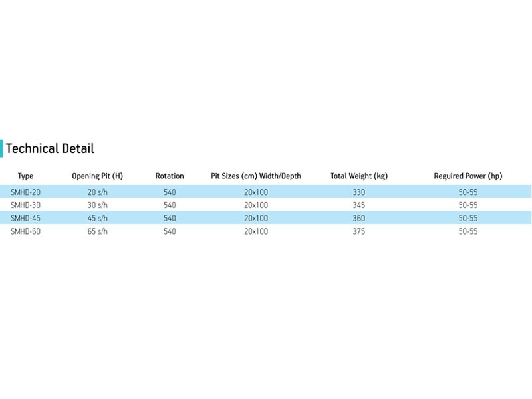Click the SMHD-60 type cell
The width and height of the screenshot is (532, 399).
tap(25, 232)
